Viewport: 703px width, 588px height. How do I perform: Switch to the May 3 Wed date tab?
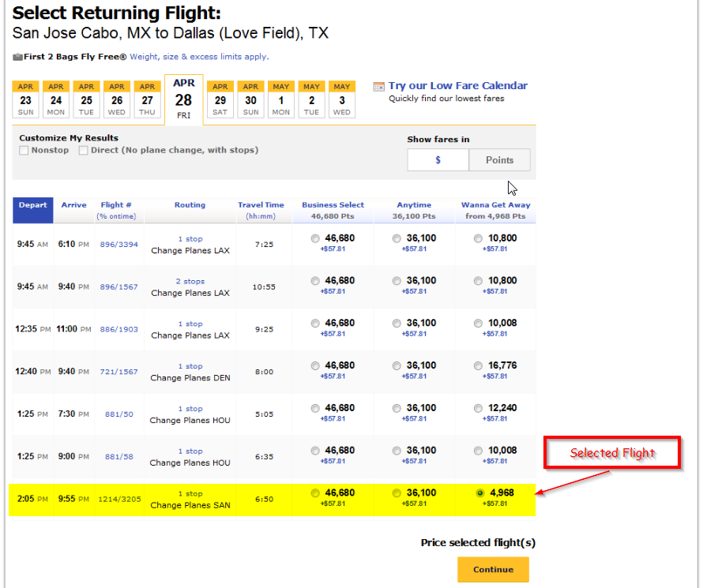point(342,99)
